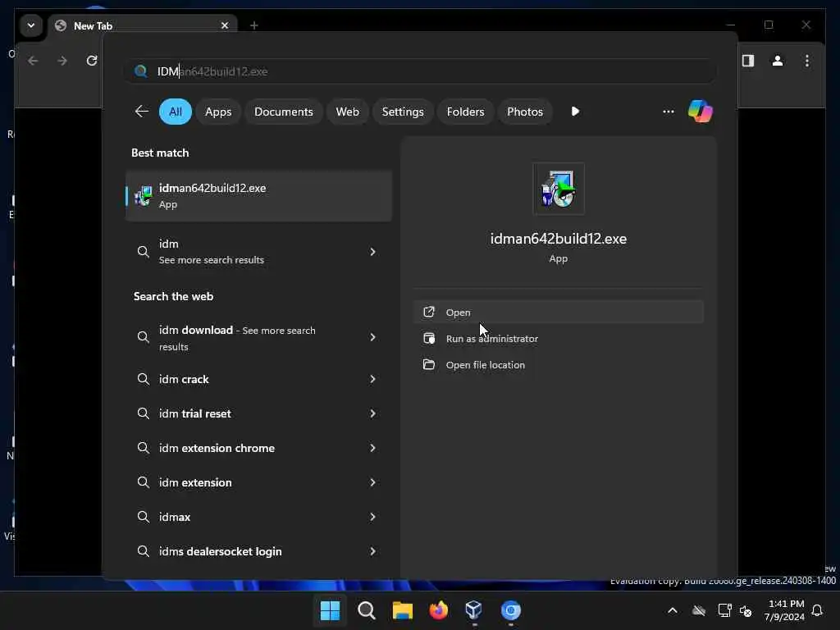The image size is (840, 630).
Task: Select the All filter tab
Action: point(176,112)
